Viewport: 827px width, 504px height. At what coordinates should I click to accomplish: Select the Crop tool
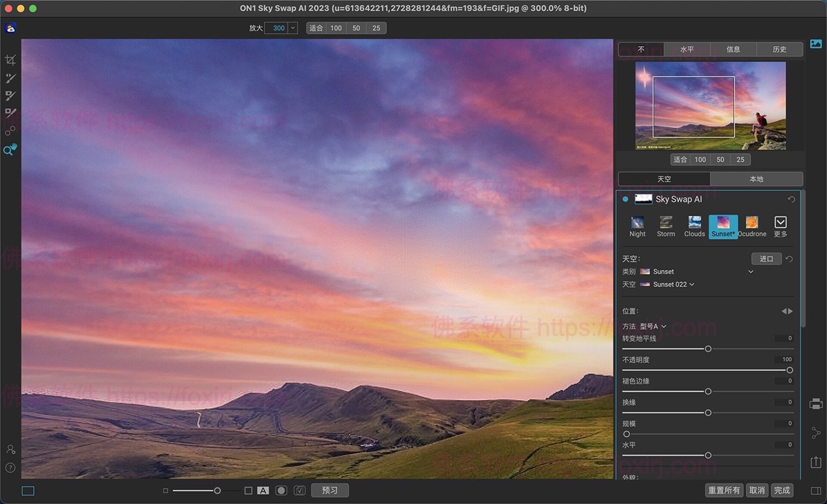click(10, 61)
